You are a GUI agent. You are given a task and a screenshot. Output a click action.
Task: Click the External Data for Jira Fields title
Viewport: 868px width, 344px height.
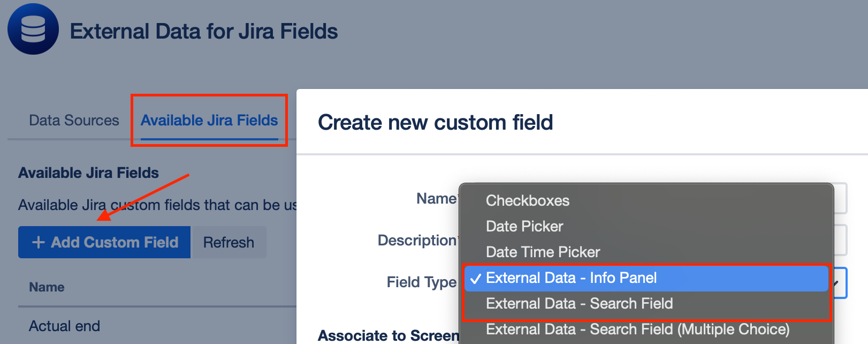[x=204, y=31]
